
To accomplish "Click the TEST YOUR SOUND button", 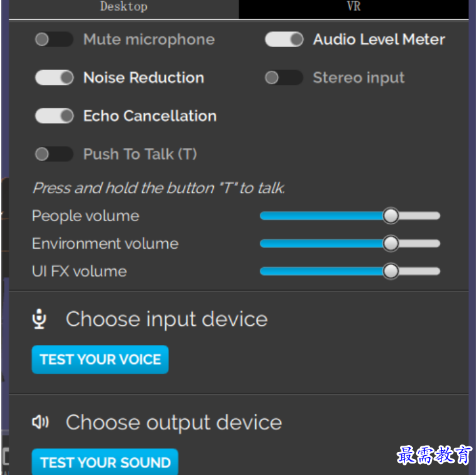I will coord(105,462).
